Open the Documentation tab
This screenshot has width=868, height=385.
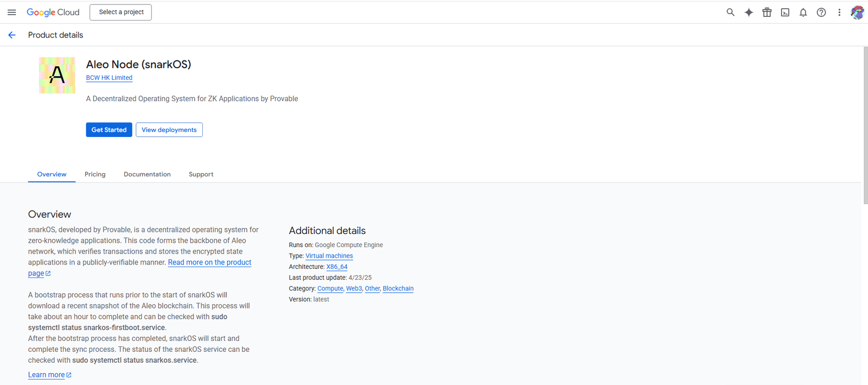pos(147,174)
